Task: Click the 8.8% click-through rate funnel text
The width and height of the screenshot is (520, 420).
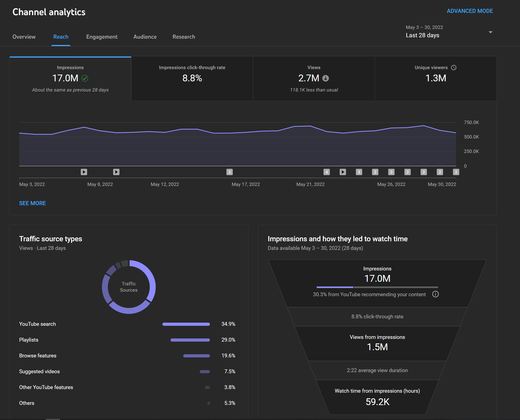Action: (377, 317)
